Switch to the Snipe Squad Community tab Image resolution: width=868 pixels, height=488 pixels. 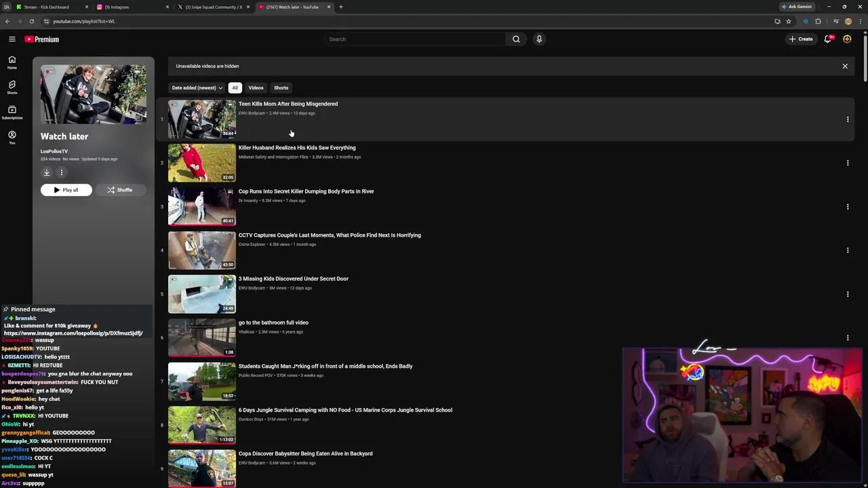[x=214, y=7]
